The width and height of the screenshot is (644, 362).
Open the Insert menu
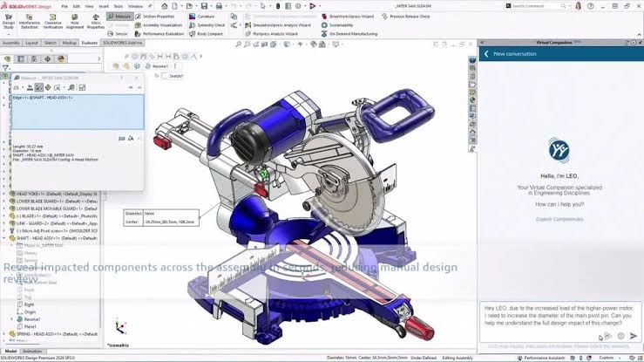tap(104, 7)
